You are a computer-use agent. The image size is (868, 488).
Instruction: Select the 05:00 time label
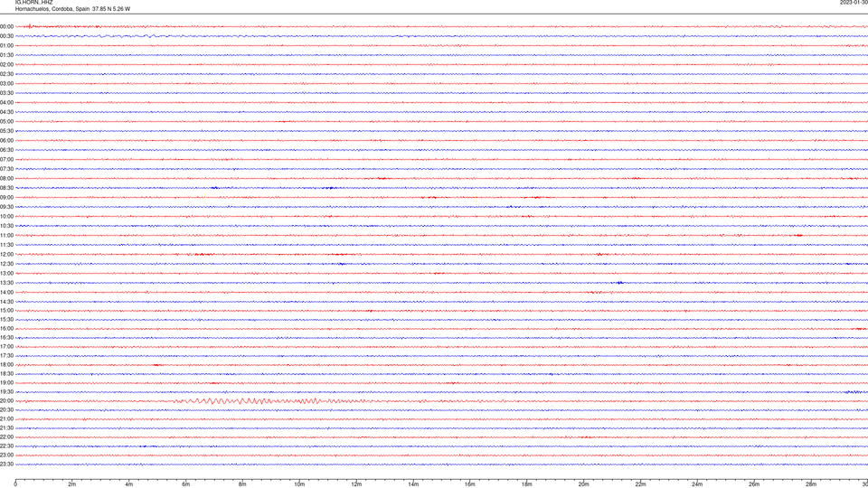[x=6, y=122]
